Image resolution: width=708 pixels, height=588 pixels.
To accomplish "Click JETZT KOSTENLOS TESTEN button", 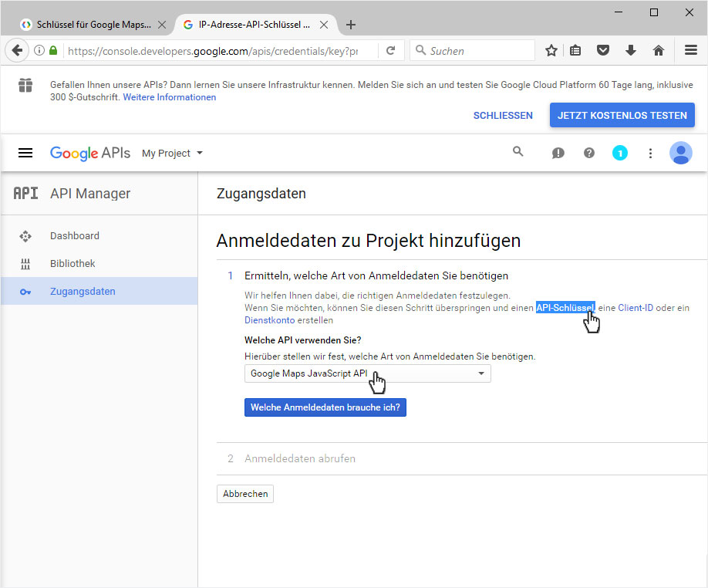I will point(622,115).
